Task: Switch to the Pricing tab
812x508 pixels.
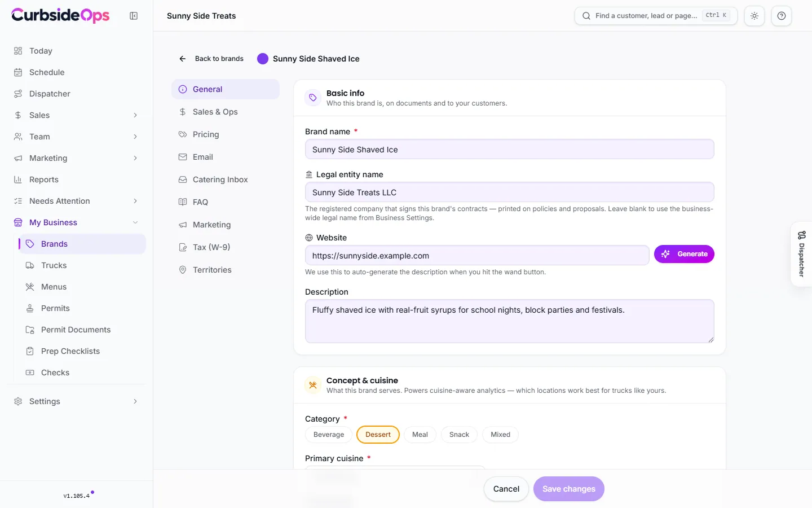Action: click(x=226, y=134)
